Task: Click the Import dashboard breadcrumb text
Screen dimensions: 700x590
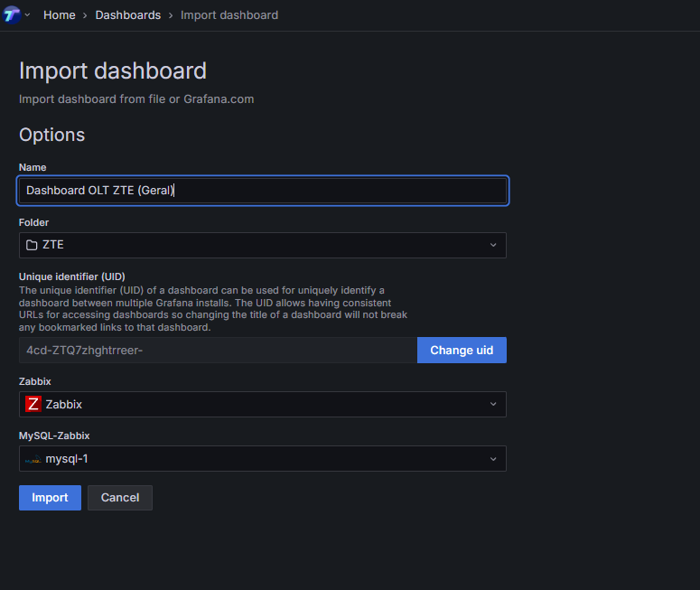Action: (x=229, y=15)
